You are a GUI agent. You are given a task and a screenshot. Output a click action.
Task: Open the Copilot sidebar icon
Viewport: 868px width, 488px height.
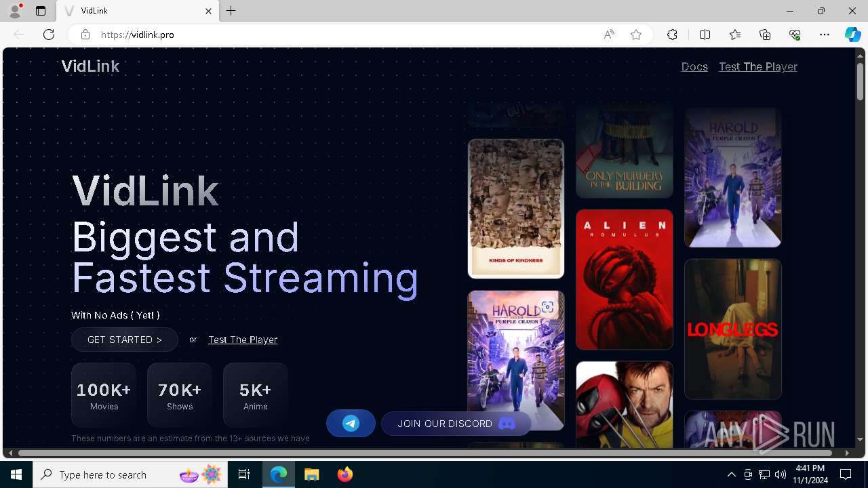[x=852, y=35]
